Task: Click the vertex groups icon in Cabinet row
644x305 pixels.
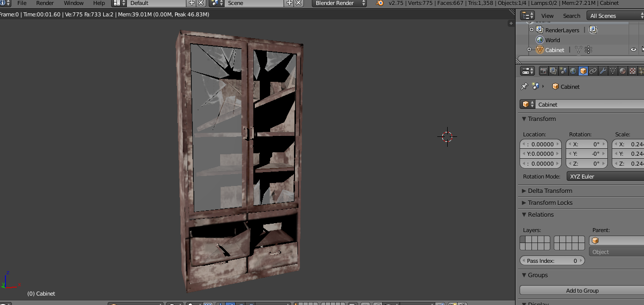Action: tap(588, 50)
